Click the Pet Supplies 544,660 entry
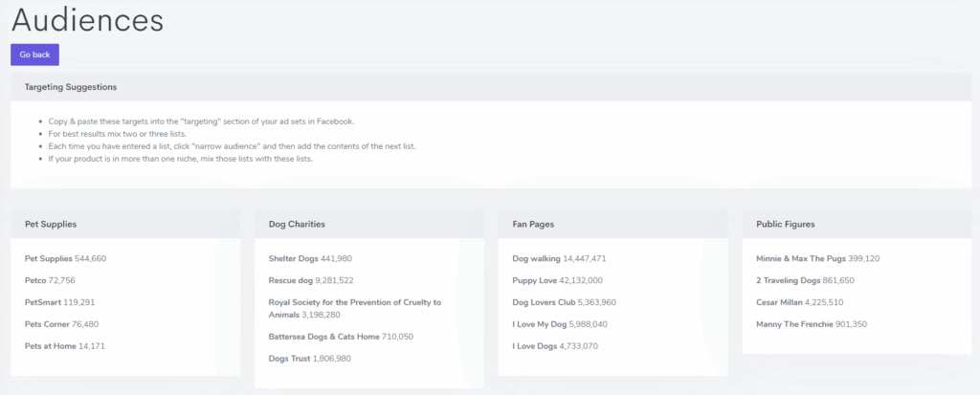Image resolution: width=980 pixels, height=395 pixels. pyautogui.click(x=66, y=258)
